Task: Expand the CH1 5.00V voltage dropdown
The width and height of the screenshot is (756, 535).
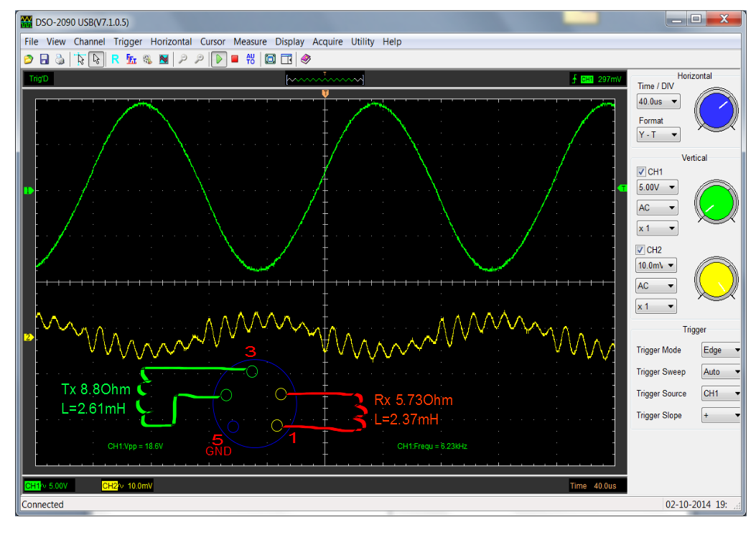Action: click(658, 187)
